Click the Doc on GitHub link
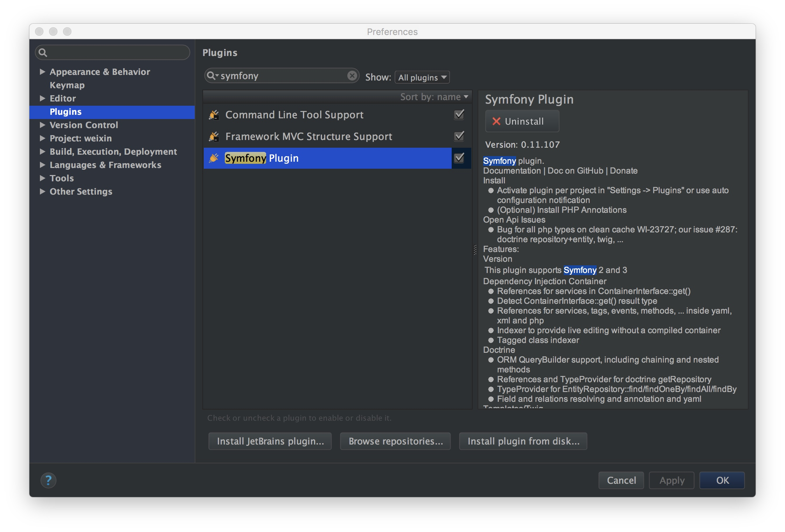Image resolution: width=785 pixels, height=532 pixels. point(575,171)
